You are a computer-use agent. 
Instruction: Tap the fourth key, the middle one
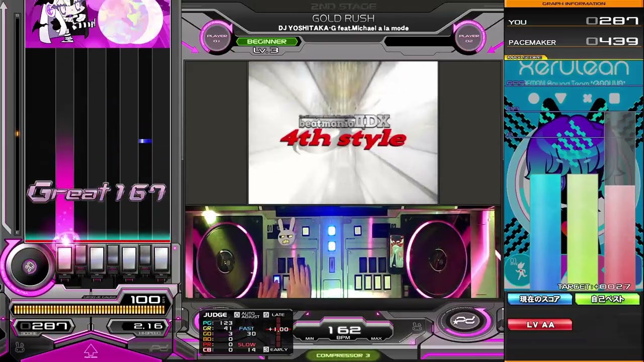pyautogui.click(x=113, y=256)
